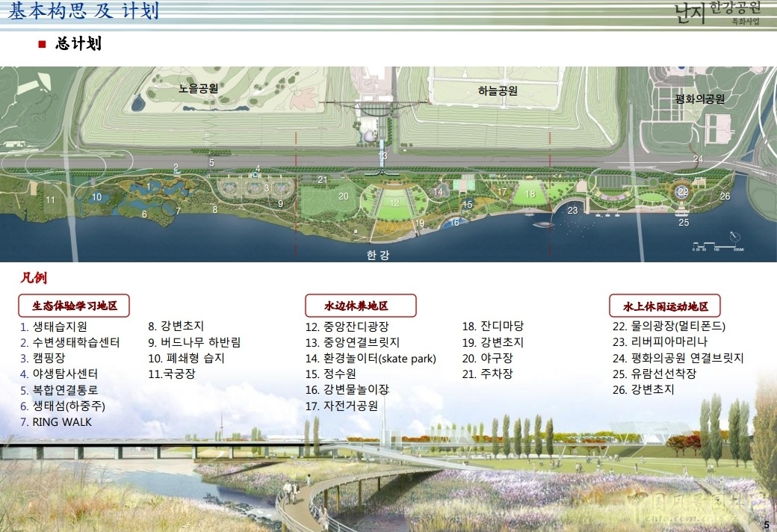Select legend item 14. 환경놀이터(skate park)
777x532 pixels.
tap(371, 359)
